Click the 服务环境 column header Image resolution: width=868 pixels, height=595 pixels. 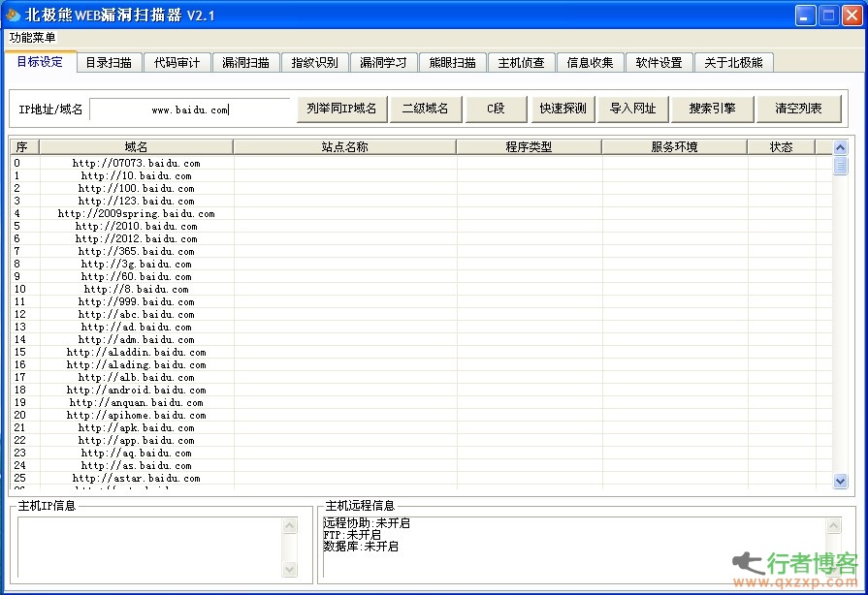674,146
